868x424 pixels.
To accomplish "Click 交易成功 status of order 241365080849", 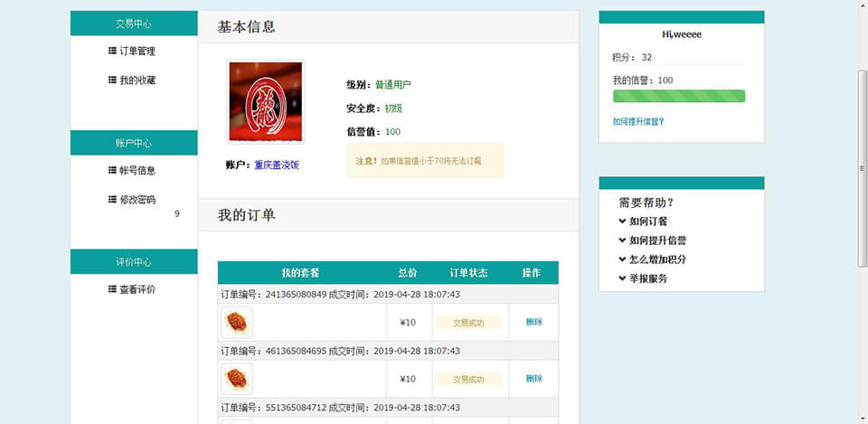I will [469, 323].
